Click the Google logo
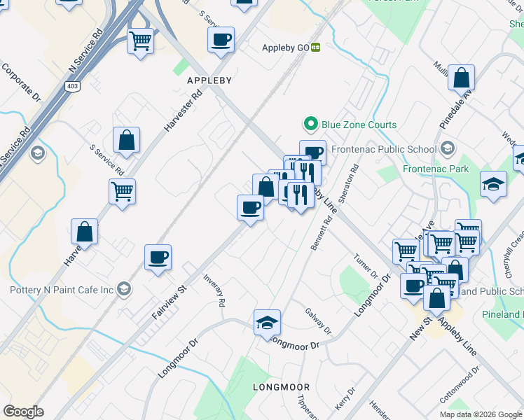This screenshot has width=524, height=420. tap(23, 412)
